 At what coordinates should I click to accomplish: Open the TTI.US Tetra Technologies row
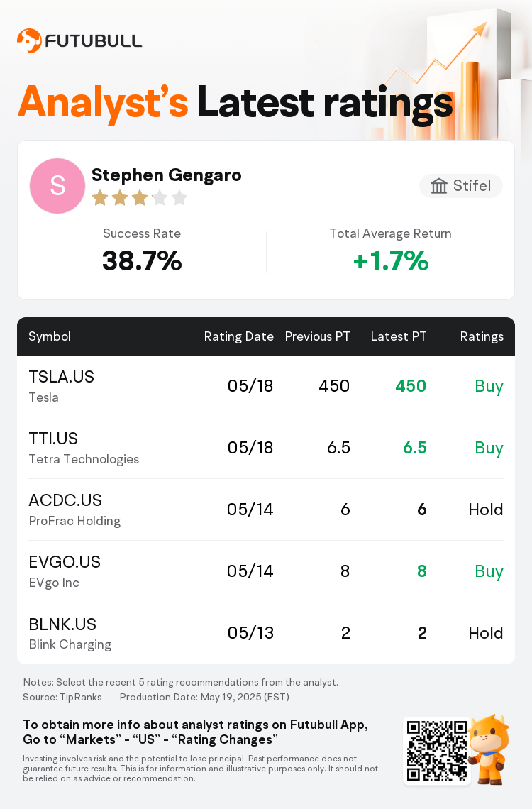(x=266, y=448)
